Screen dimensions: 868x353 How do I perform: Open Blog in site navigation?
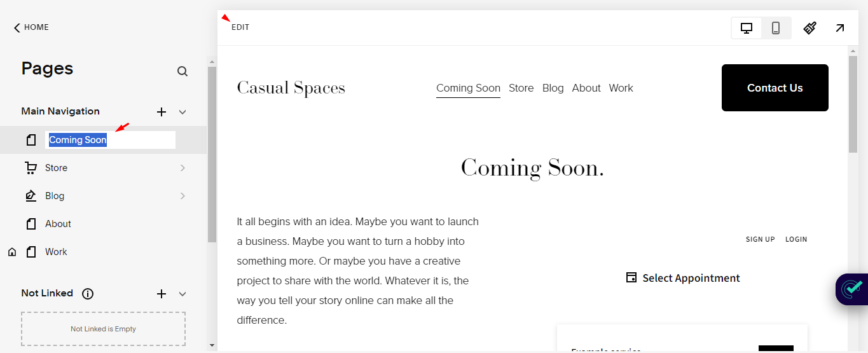point(553,88)
